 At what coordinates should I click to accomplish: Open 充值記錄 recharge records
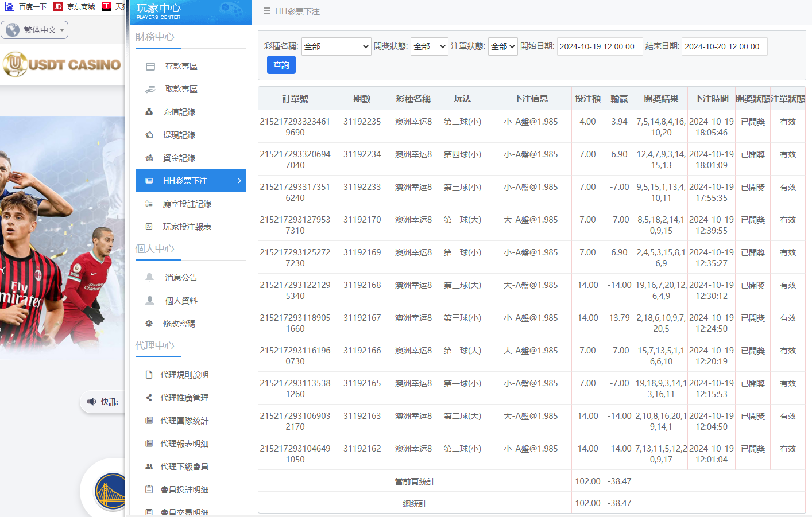(150, 112)
